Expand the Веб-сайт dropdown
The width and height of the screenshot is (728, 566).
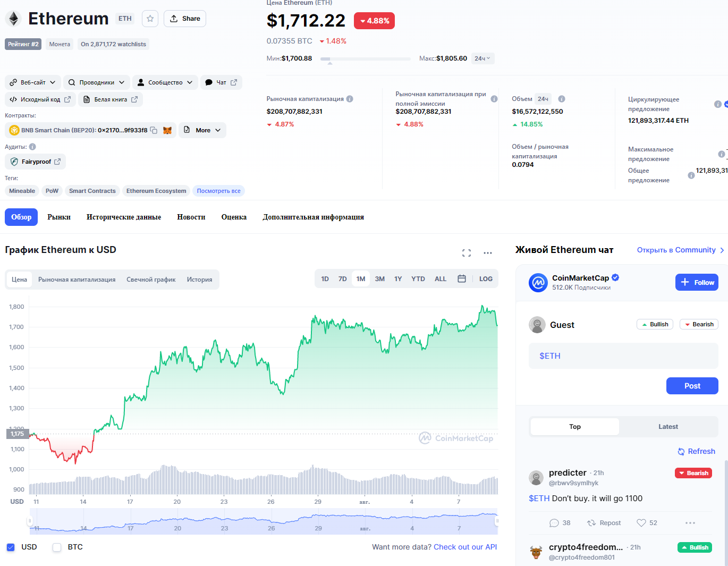33,82
